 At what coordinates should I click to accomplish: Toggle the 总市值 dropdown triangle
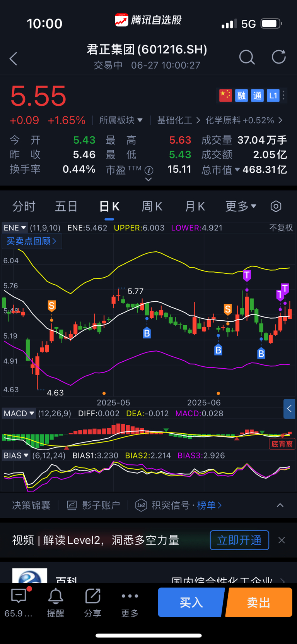pyautogui.click(x=237, y=170)
